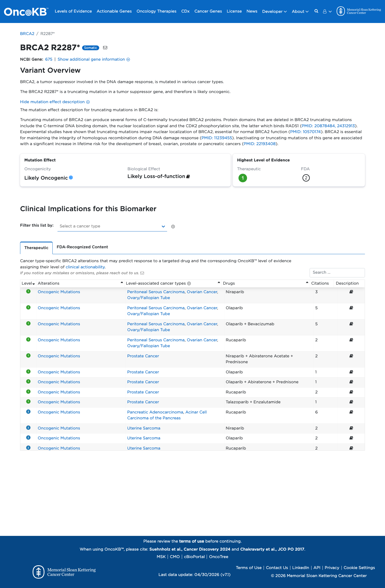Open the CDx nav item
Viewport: 385px width, 588px height.
pyautogui.click(x=185, y=11)
